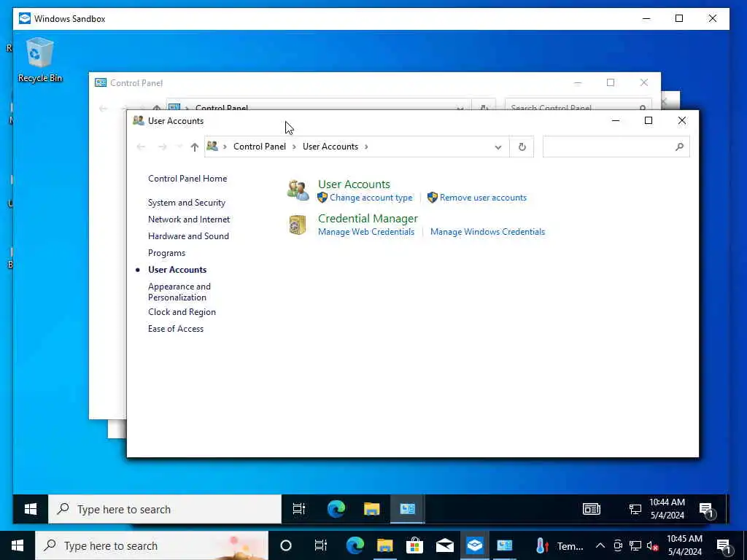This screenshot has width=747, height=560.
Task: Open the Sandbox news and interests icon
Action: (x=591, y=509)
